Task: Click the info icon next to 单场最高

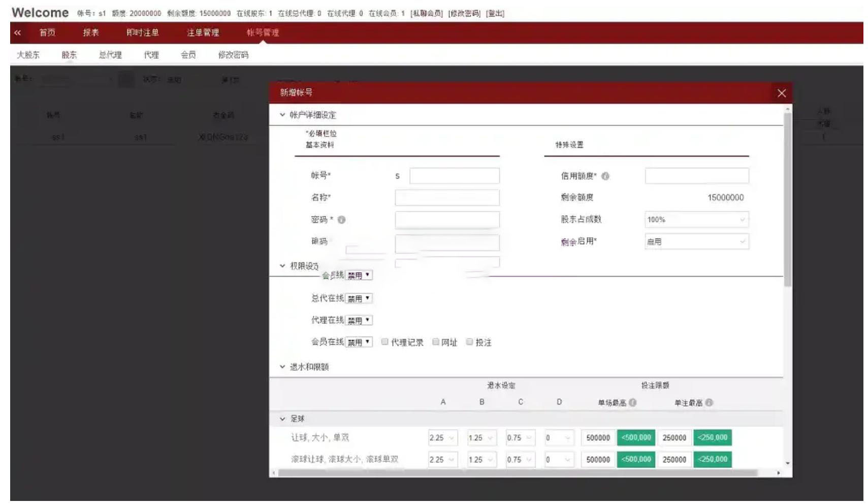Action: pyautogui.click(x=632, y=402)
